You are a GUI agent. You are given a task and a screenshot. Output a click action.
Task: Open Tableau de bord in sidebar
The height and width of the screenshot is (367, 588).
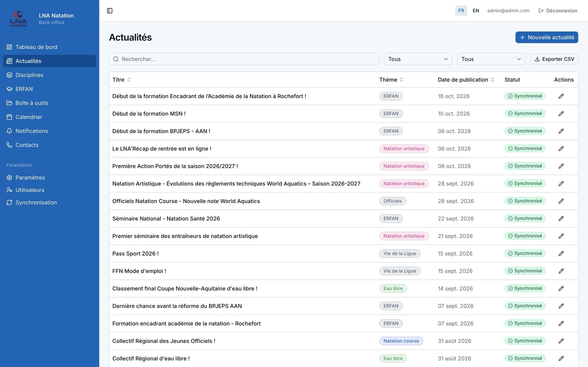point(49,47)
